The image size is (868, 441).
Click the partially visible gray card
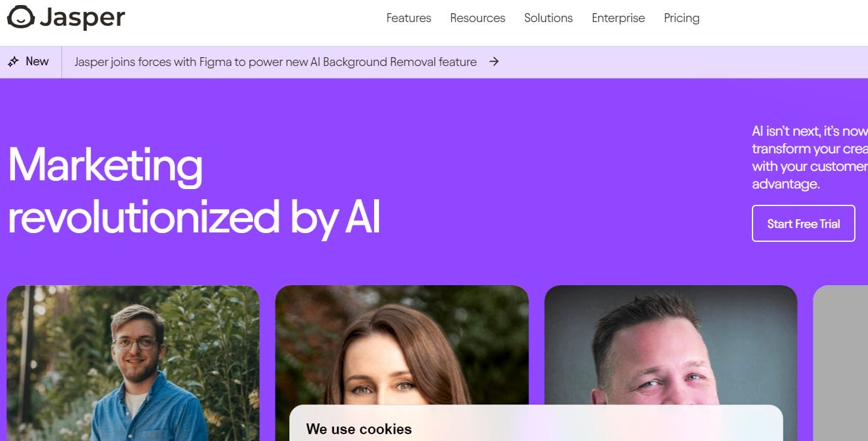click(x=840, y=363)
